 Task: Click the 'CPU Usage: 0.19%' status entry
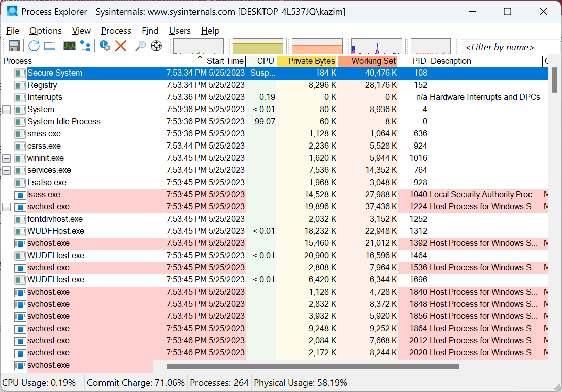(x=39, y=383)
